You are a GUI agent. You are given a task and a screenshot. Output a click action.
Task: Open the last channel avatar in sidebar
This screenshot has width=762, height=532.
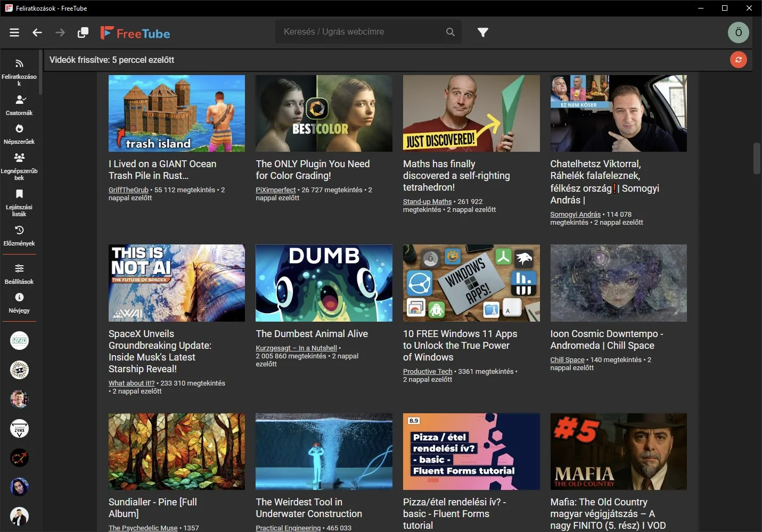20,516
